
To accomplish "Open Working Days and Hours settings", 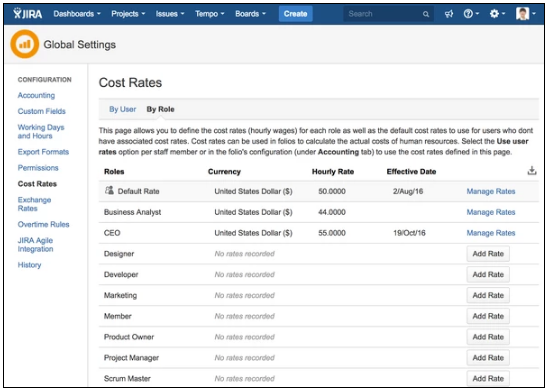I will tap(41, 131).
